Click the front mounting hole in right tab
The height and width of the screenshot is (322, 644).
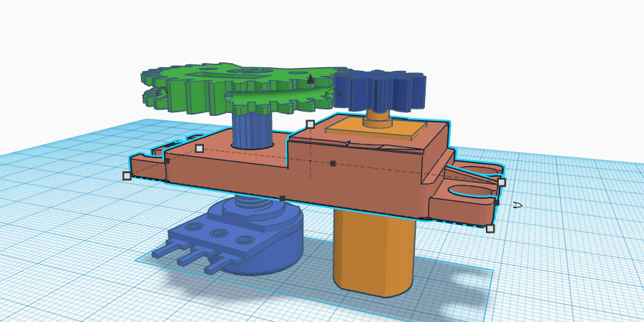472,191
